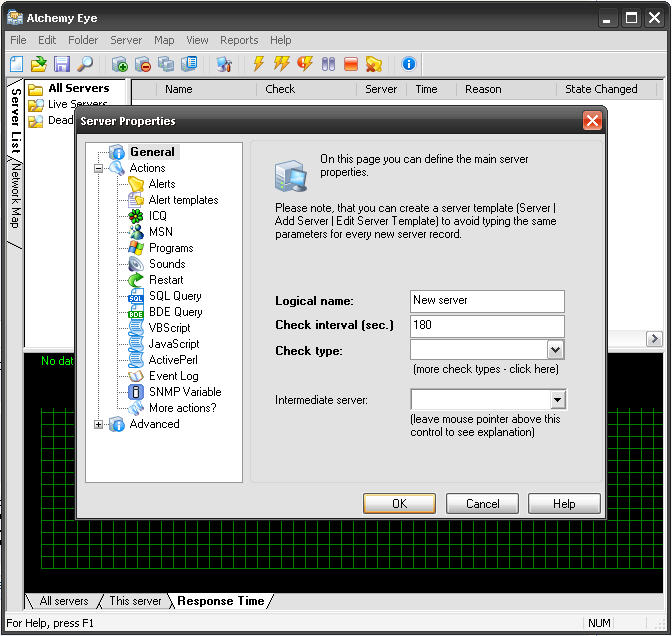
Task: Open the Server menu
Action: coord(126,40)
